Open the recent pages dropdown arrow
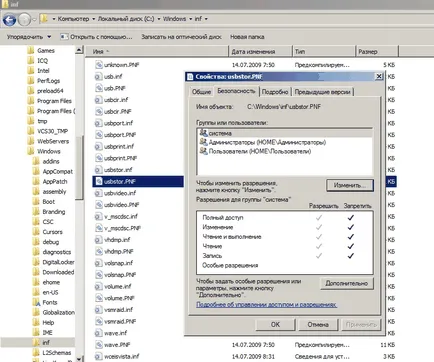 34,20
